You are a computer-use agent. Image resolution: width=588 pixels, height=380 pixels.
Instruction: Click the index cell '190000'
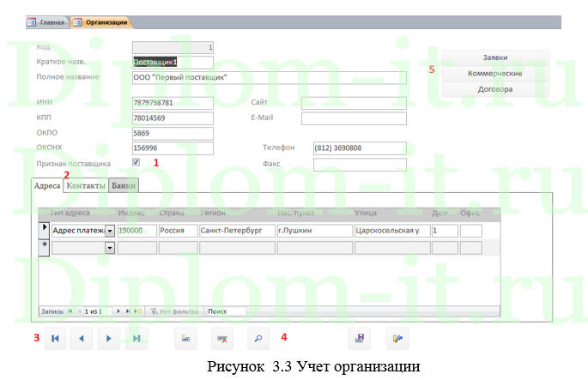click(136, 231)
